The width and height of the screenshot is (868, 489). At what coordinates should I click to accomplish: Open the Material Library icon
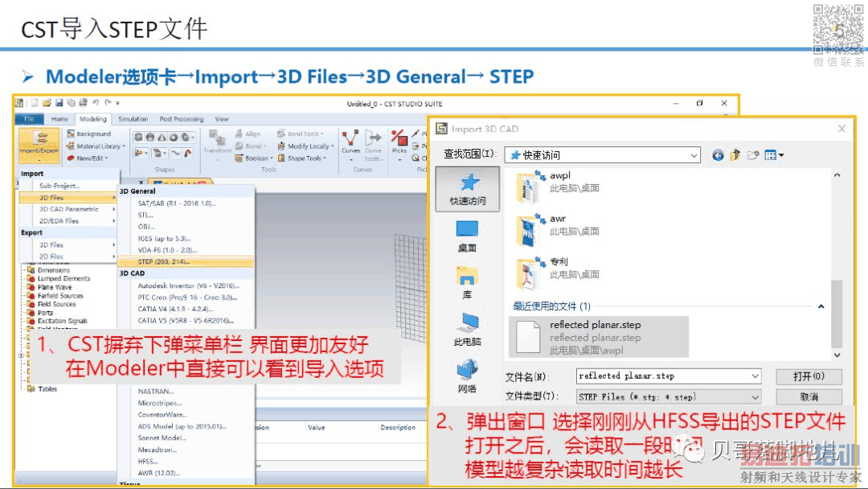pos(70,146)
